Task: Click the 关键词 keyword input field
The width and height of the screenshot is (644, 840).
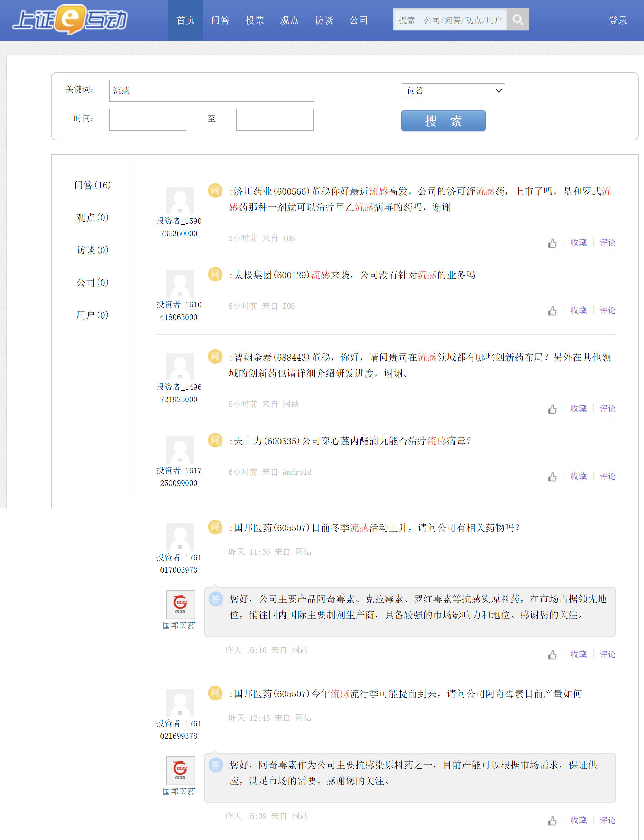Action: click(211, 91)
